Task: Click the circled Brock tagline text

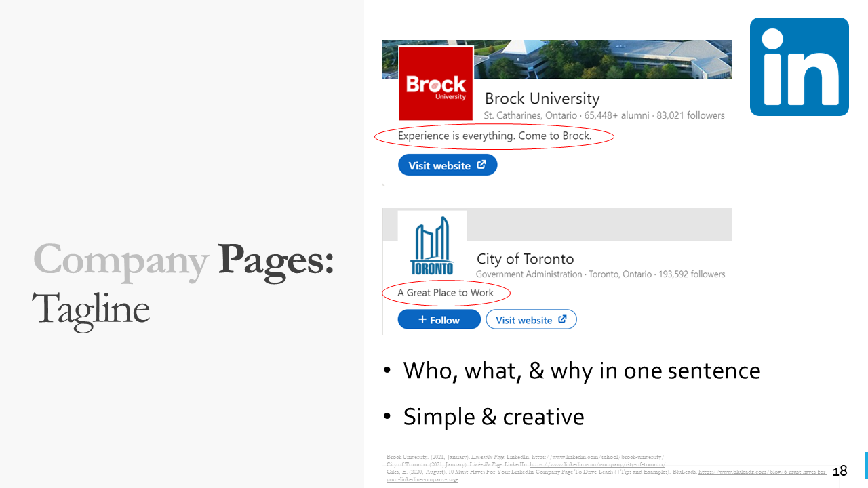Action: pyautogui.click(x=494, y=136)
